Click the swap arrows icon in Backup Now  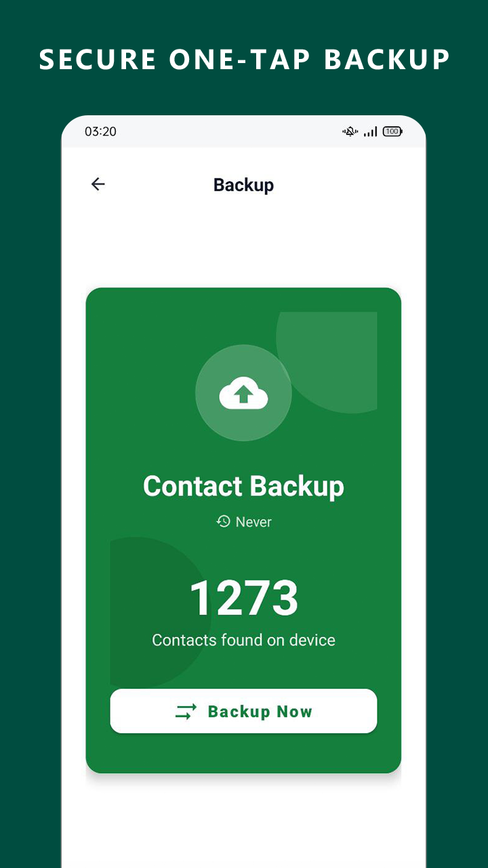[186, 711]
